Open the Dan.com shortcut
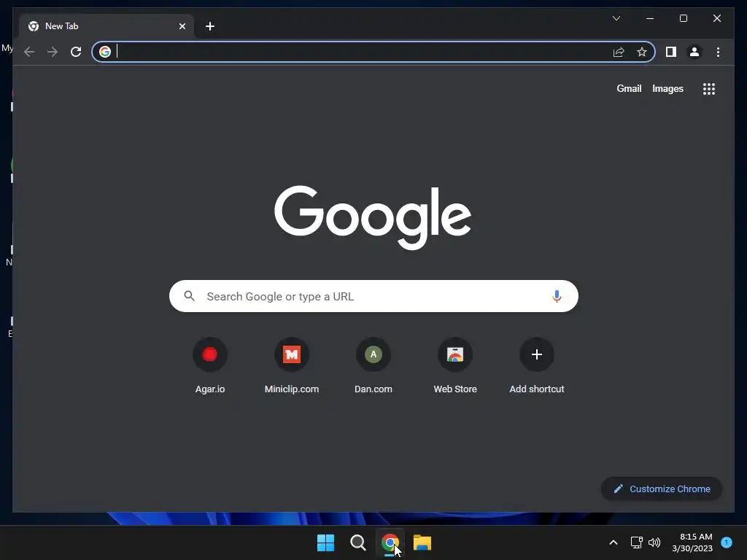 [x=373, y=366]
